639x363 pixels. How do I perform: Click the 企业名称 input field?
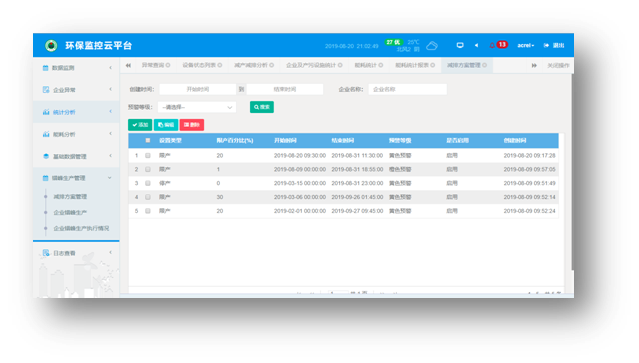click(408, 89)
